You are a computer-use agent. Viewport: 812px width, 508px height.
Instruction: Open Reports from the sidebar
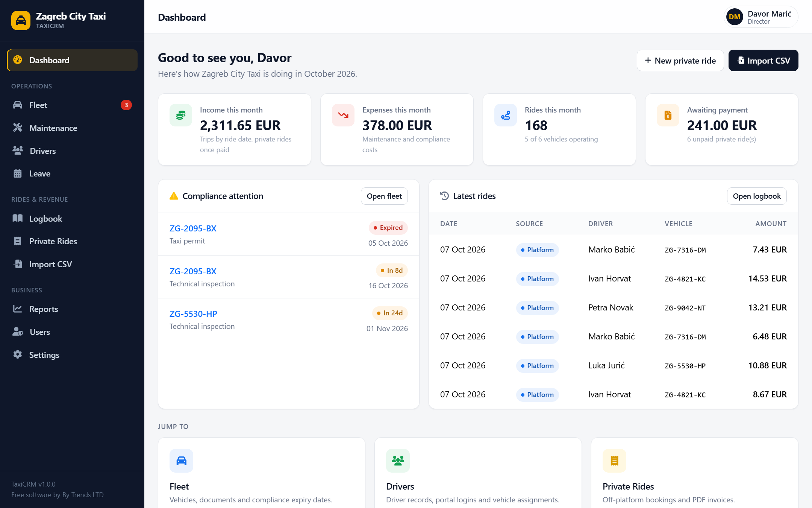coord(72,309)
